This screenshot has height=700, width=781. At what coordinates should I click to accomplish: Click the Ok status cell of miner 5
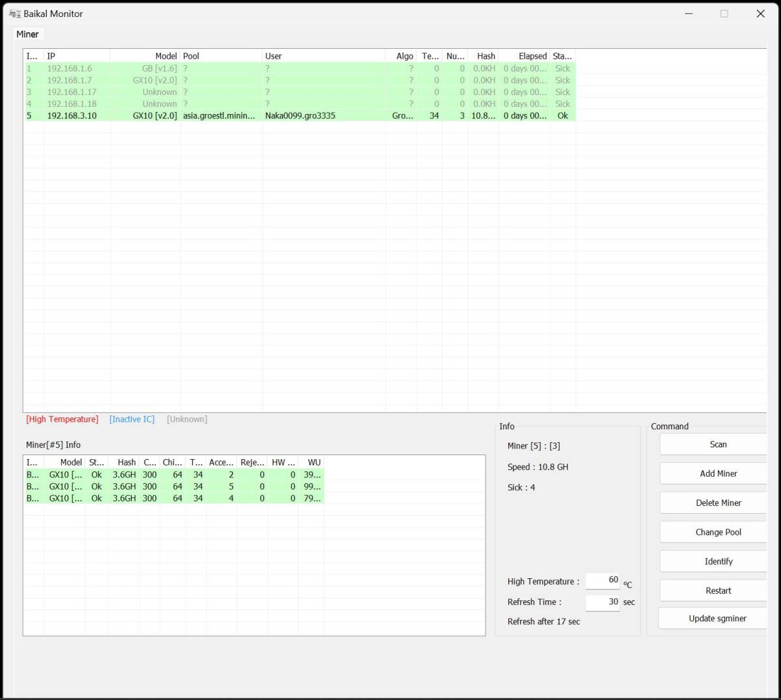[563, 115]
